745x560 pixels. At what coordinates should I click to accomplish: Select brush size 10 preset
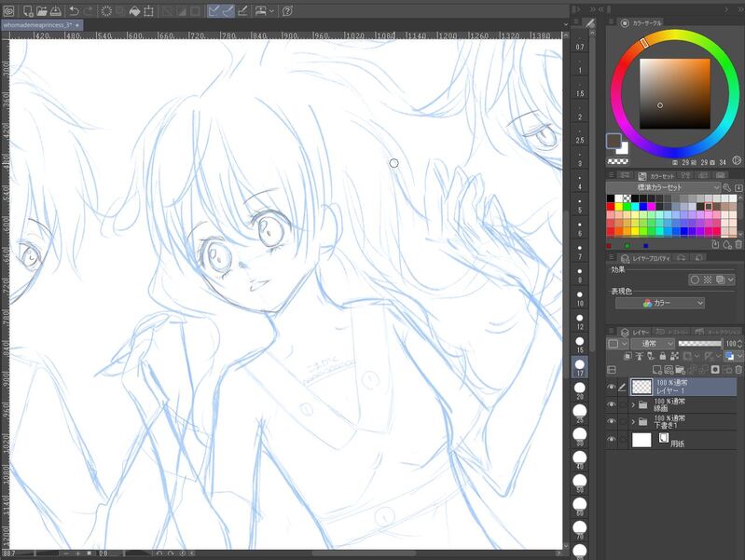(x=580, y=299)
